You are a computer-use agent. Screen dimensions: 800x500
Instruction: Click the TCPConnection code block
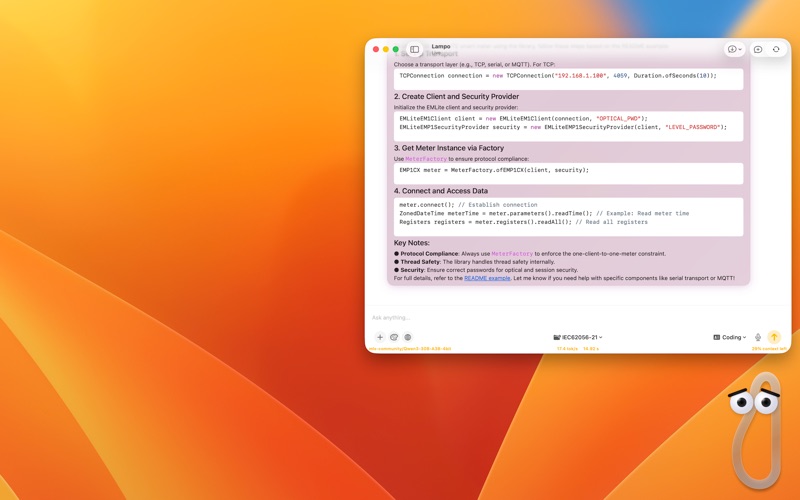click(x=568, y=79)
